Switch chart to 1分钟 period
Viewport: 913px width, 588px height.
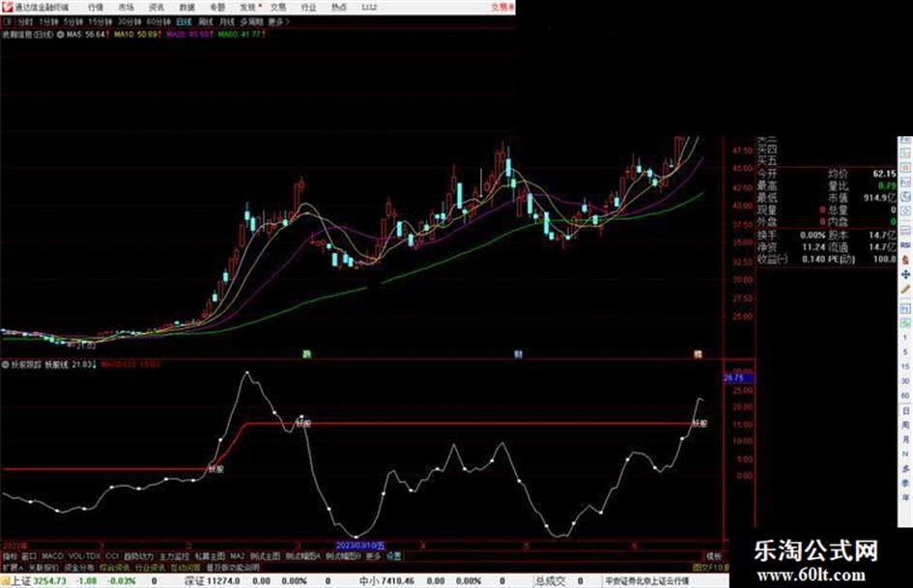[x=48, y=22]
